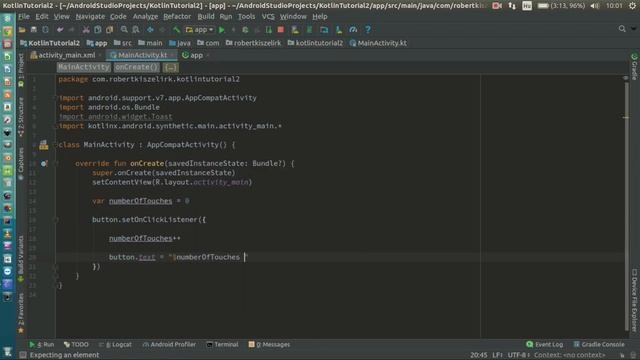Run the app with the green play icon

(222, 30)
